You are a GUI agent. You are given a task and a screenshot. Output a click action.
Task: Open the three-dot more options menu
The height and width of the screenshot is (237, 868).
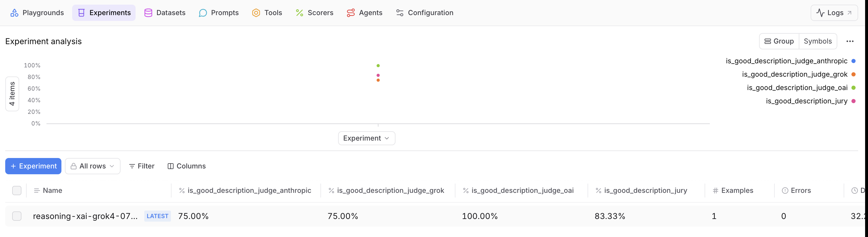850,41
